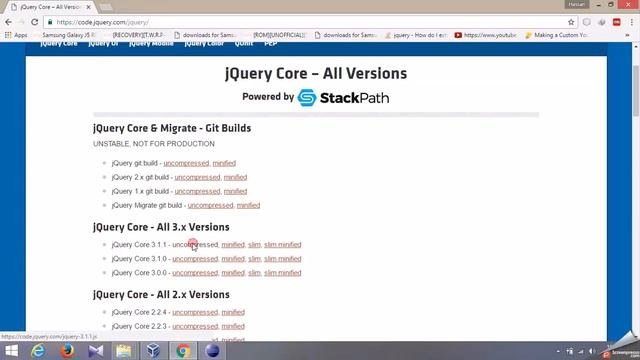Open jQuery Core 3.1.1 slim link
The width and height of the screenshot is (640, 360).
254,245
